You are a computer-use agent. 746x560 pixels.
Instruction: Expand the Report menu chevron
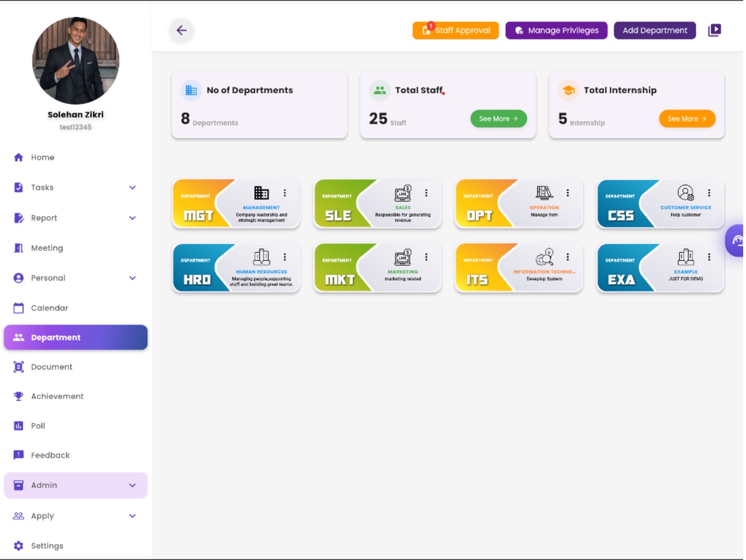pos(132,218)
